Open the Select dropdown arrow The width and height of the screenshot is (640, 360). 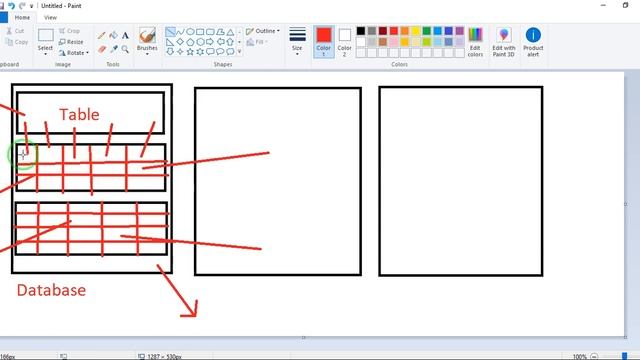tap(45, 54)
